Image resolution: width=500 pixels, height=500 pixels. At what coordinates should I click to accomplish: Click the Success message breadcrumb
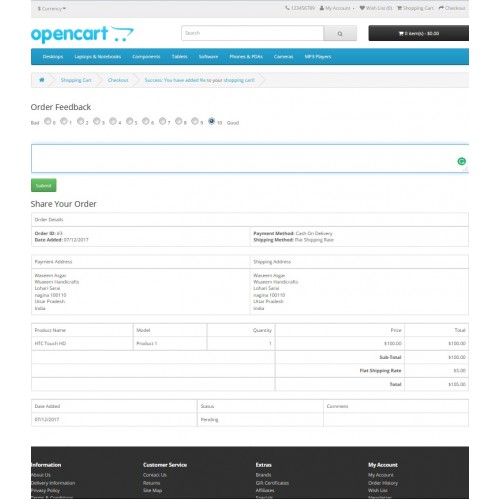point(199,80)
